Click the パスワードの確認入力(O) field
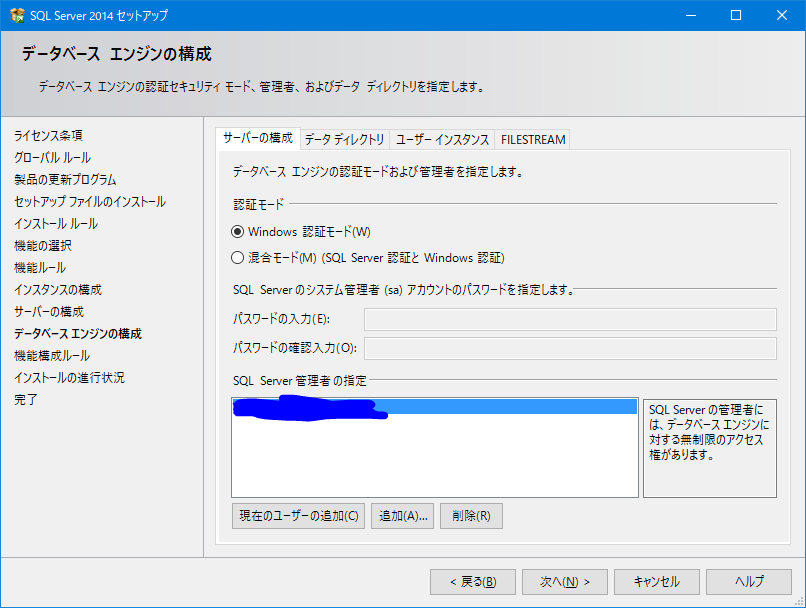Viewport: 806px width, 608px height. pyautogui.click(x=570, y=348)
